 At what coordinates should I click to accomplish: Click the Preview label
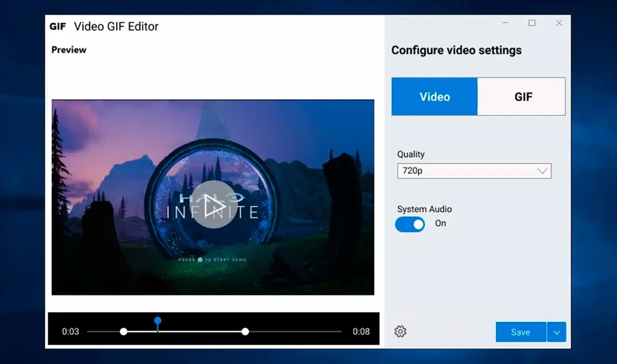coord(68,49)
